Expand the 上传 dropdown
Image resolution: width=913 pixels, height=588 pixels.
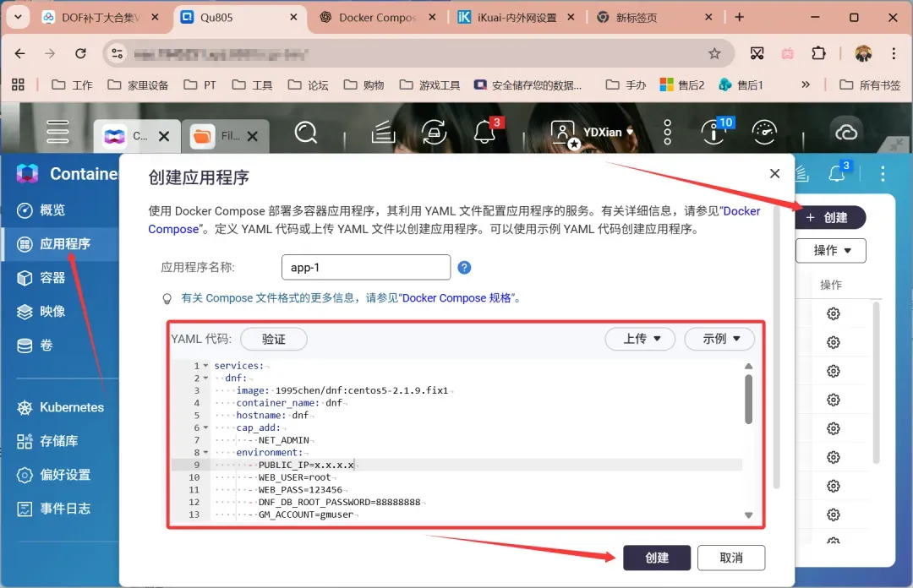pyautogui.click(x=640, y=339)
